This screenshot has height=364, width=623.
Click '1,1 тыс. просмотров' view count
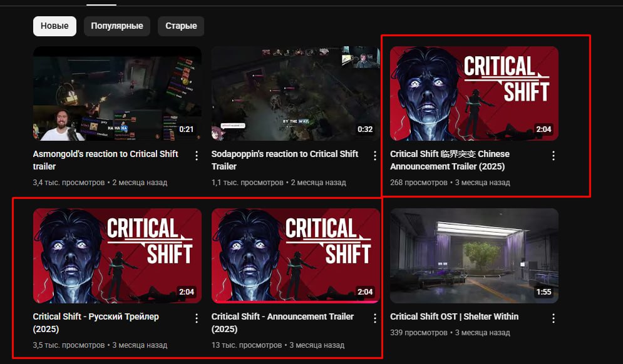pyautogui.click(x=247, y=183)
